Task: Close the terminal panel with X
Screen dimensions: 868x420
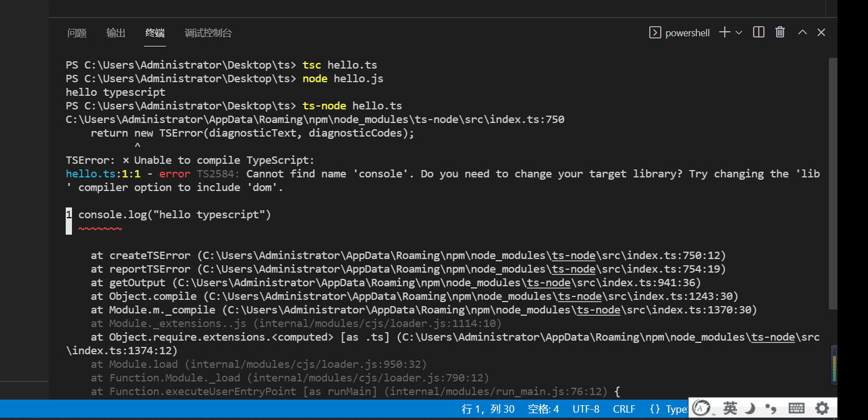Action: 821,33
